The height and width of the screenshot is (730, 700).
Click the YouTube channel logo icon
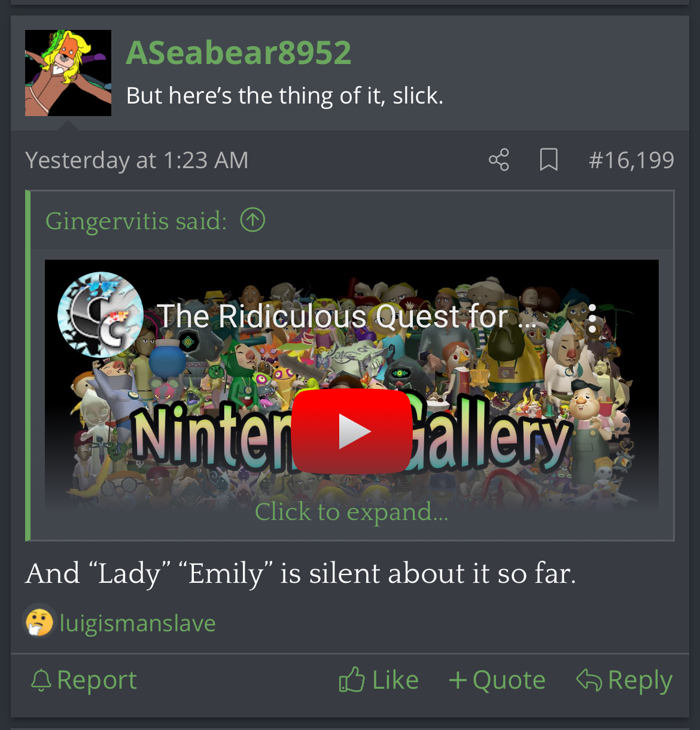pyautogui.click(x=101, y=315)
